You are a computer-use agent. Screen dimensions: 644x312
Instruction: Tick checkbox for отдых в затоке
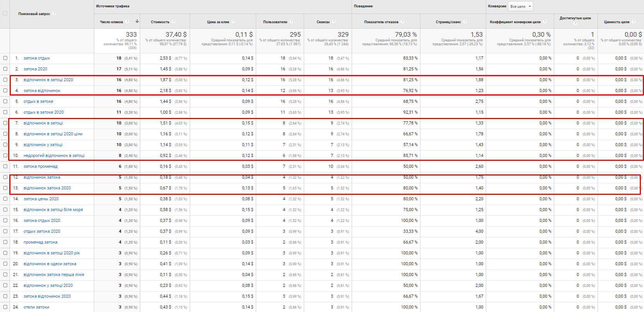[5, 101]
